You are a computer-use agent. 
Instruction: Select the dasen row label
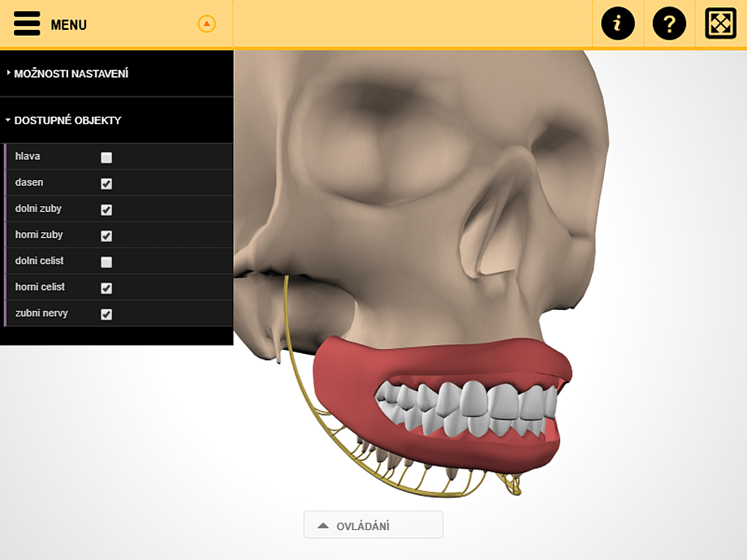(28, 183)
